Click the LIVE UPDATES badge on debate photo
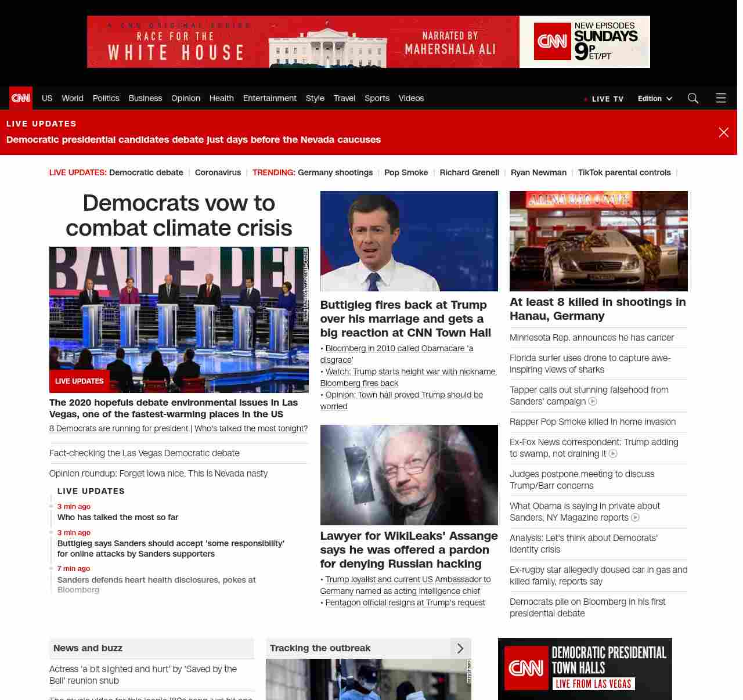The height and width of the screenshot is (700, 743). 80,381
